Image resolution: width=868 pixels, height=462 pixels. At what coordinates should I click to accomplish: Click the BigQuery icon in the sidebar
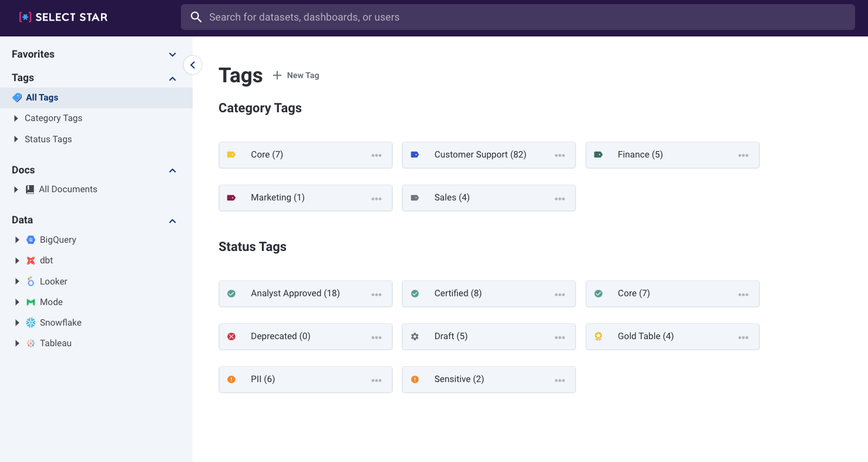(31, 240)
